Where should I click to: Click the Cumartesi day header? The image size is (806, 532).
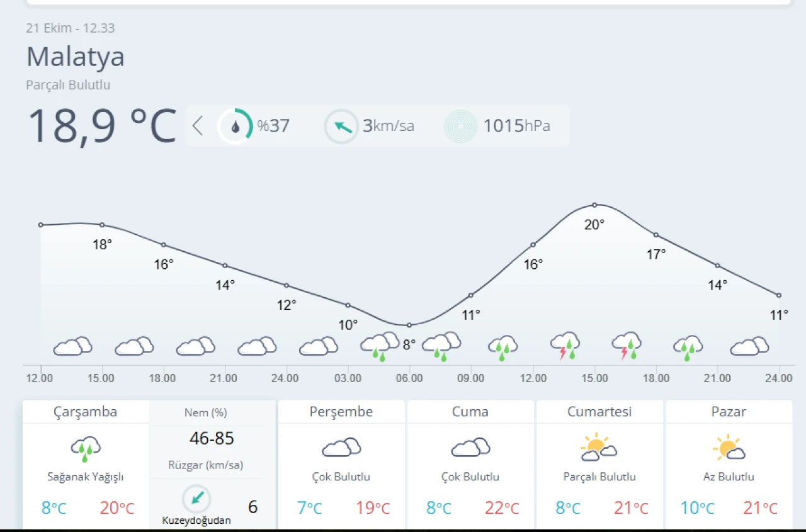[x=599, y=412]
